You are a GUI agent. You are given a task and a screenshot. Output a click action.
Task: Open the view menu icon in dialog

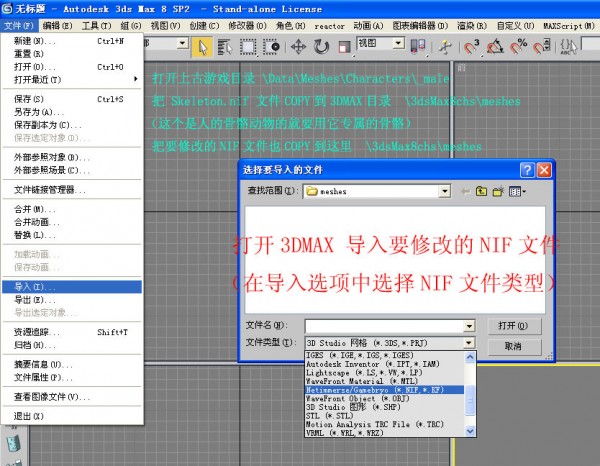pyautogui.click(x=517, y=191)
